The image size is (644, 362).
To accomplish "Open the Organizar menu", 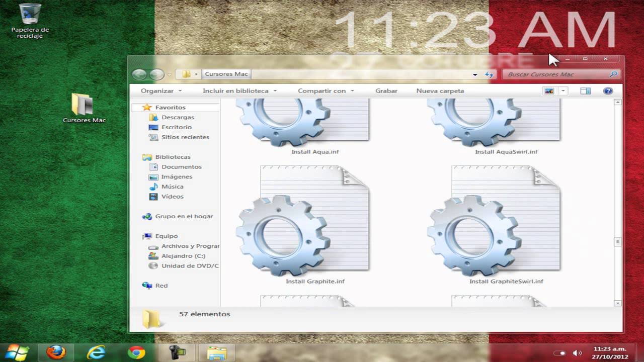I will click(x=161, y=91).
